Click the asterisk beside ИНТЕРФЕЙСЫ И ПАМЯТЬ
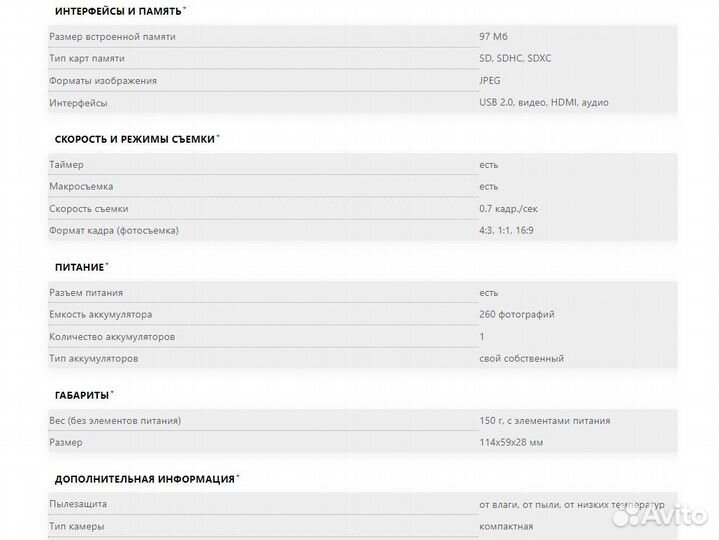The width and height of the screenshot is (719, 540). 184,8
